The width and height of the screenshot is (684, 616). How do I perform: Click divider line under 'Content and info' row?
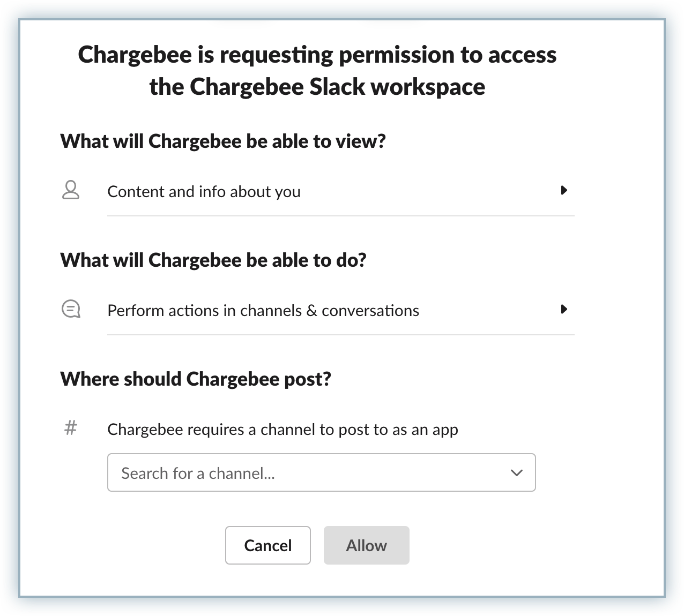[341, 216]
